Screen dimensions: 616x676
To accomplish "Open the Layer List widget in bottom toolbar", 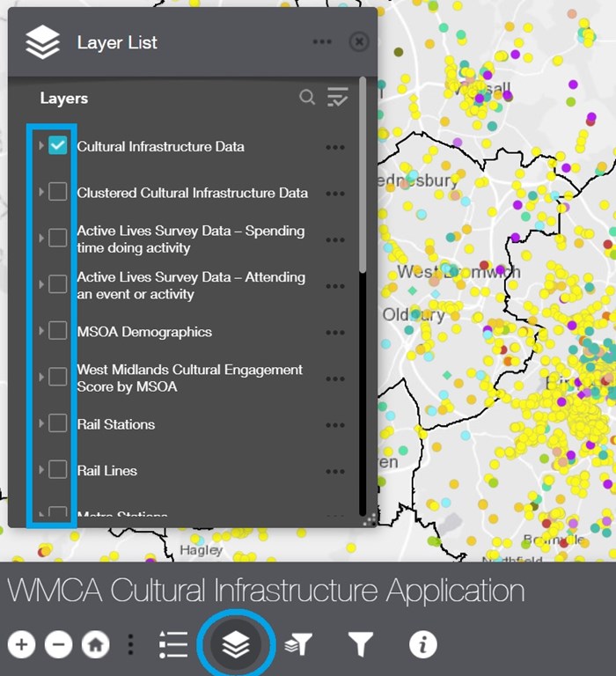I will [x=235, y=644].
